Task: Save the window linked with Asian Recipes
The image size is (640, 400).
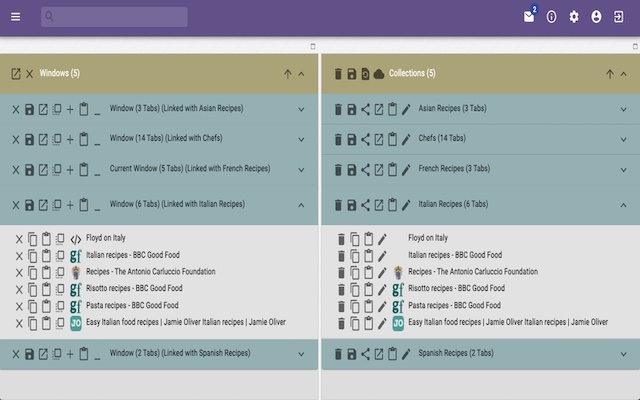Action: click(x=29, y=109)
